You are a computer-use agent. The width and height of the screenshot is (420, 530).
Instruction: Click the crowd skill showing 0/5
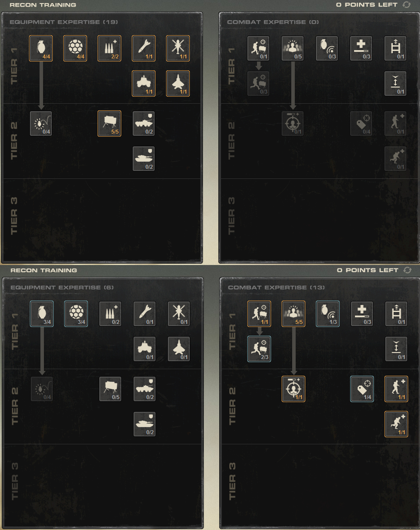293,48
